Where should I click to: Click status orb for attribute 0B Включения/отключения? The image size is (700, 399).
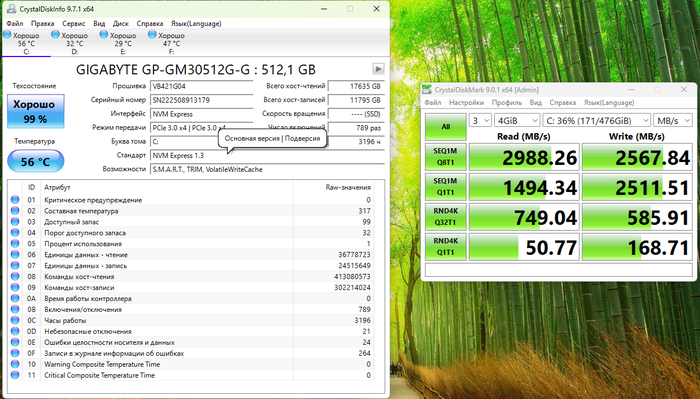pyautogui.click(x=15, y=309)
